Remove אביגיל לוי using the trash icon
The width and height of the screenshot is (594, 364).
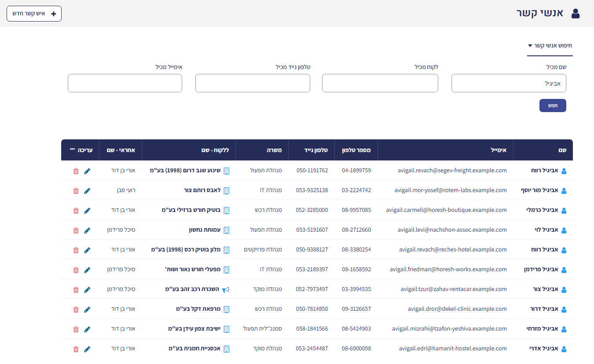point(76,230)
